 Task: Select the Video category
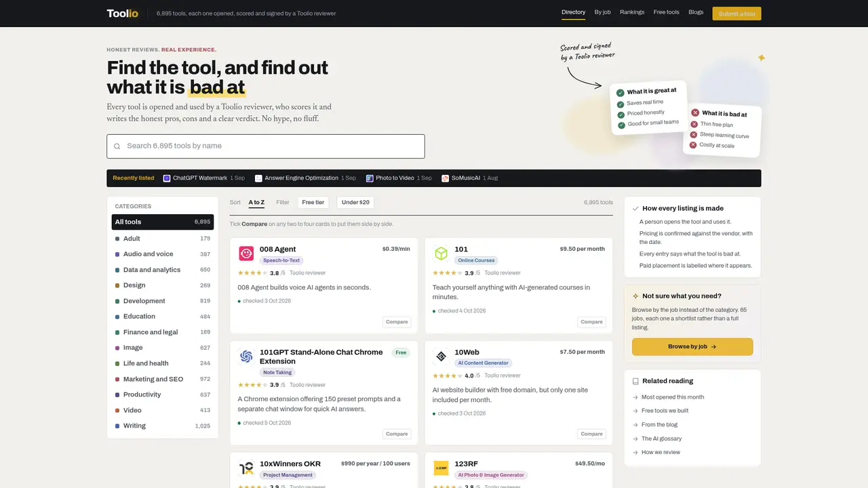(x=163, y=410)
